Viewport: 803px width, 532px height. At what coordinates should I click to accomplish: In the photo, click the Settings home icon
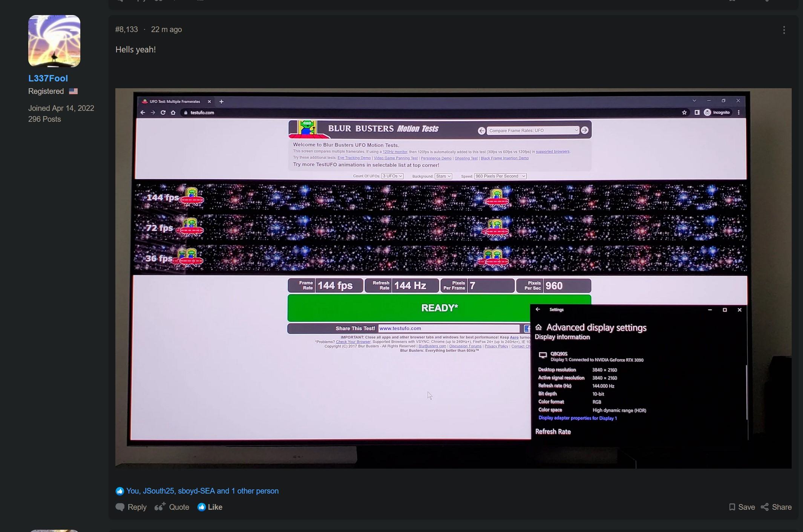click(538, 327)
